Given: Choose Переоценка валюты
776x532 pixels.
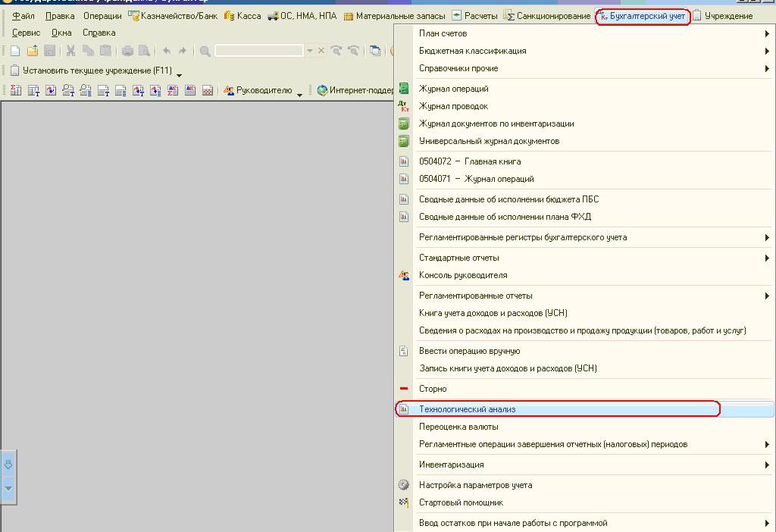Looking at the screenshot, I should [x=585, y=427].
